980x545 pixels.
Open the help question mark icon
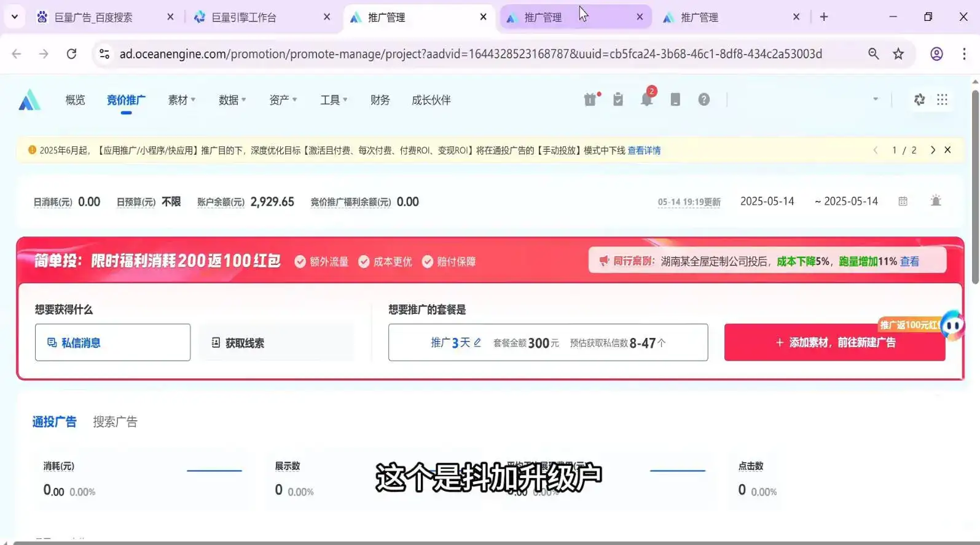704,100
